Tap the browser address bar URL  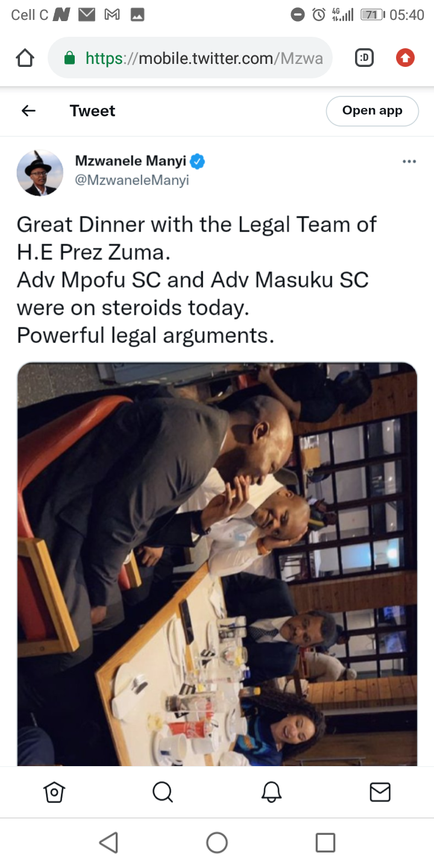[204, 58]
